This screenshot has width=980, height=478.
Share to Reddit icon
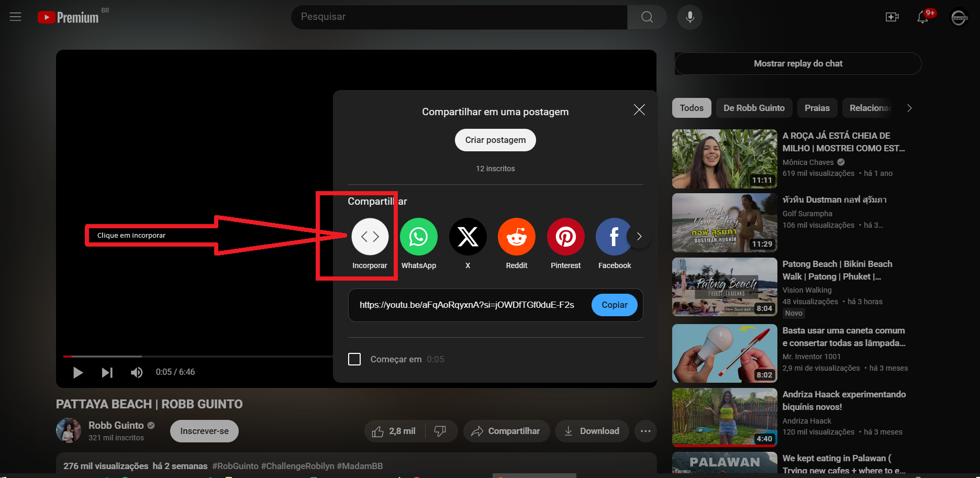[x=517, y=237]
